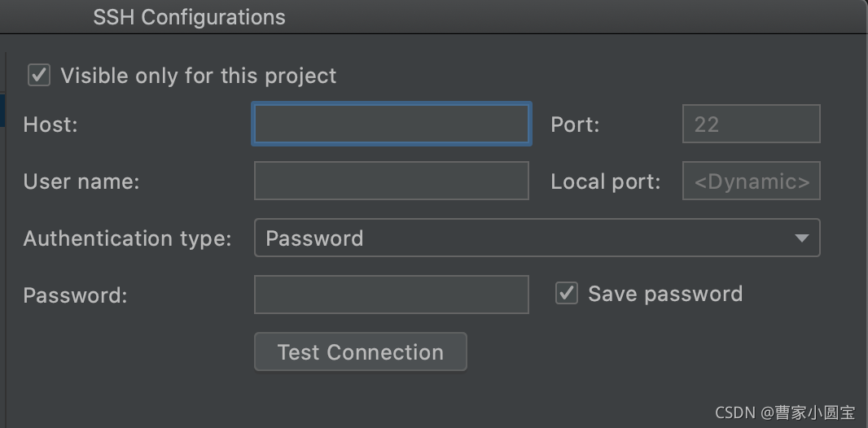Select the User name input box
Screen dimensions: 868x428
click(x=392, y=181)
